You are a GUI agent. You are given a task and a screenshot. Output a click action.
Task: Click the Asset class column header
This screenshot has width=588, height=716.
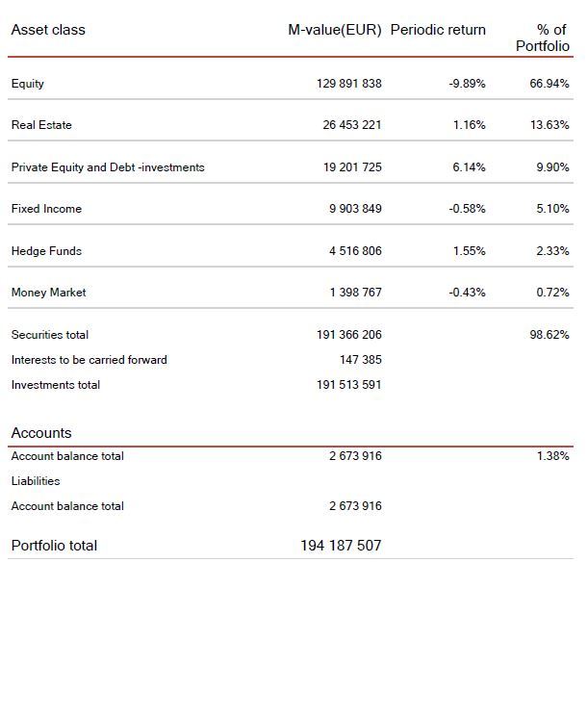[48, 30]
